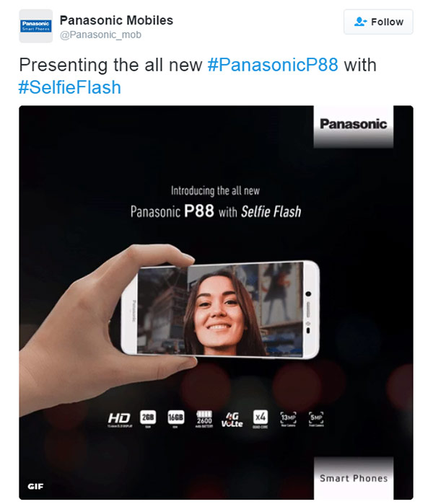
Task: Click the HD display icon
Action: point(119,419)
